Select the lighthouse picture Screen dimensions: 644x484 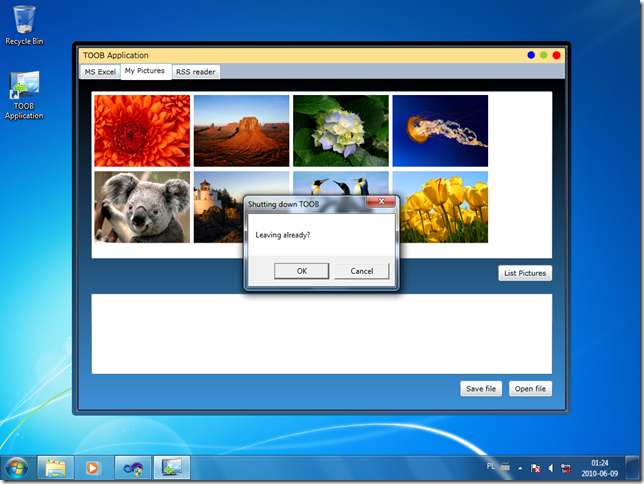(x=218, y=207)
